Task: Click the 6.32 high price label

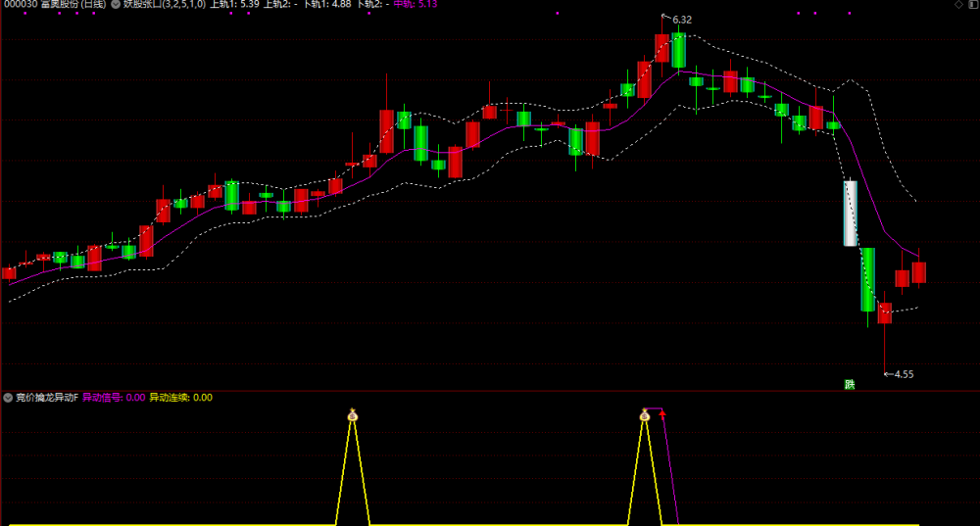Action: coord(682,20)
